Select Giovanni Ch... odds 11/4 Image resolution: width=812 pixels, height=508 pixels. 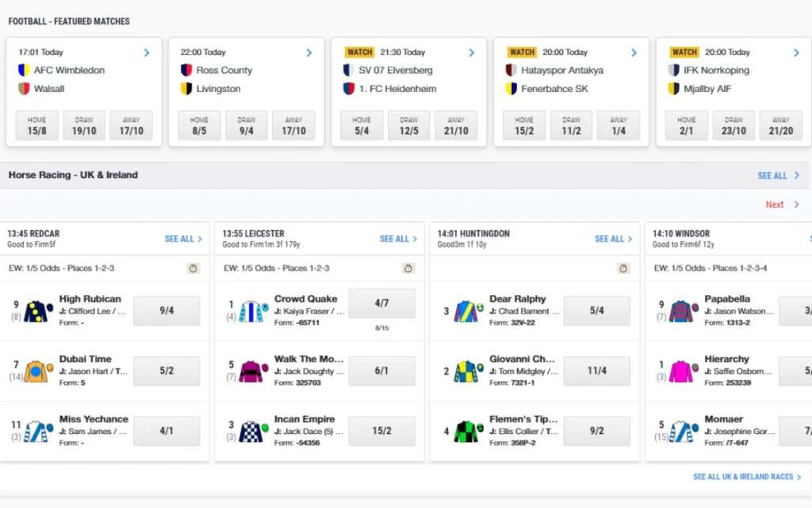click(x=597, y=371)
